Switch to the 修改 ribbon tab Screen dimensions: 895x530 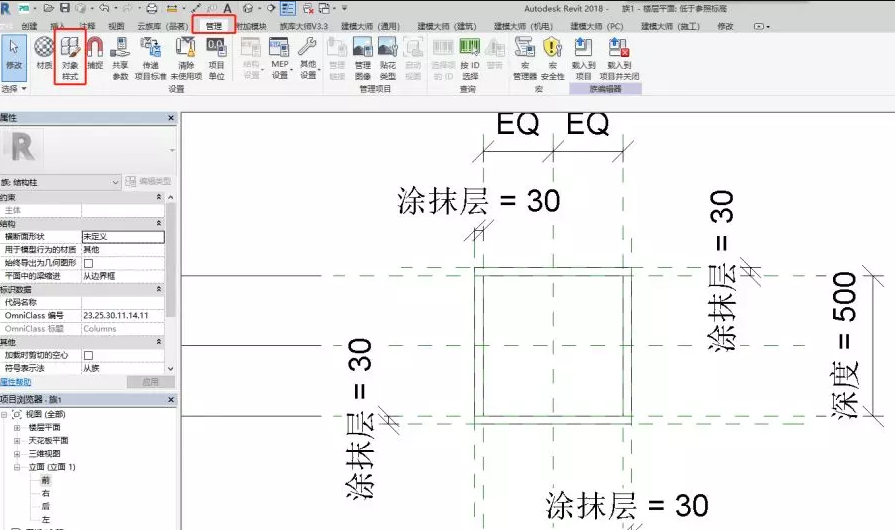pos(725,26)
